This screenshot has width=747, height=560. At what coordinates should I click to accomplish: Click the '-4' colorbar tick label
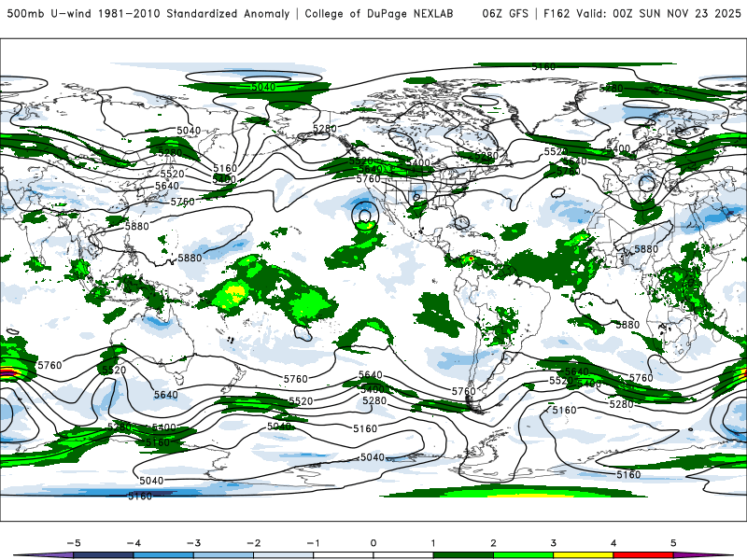pos(134,543)
